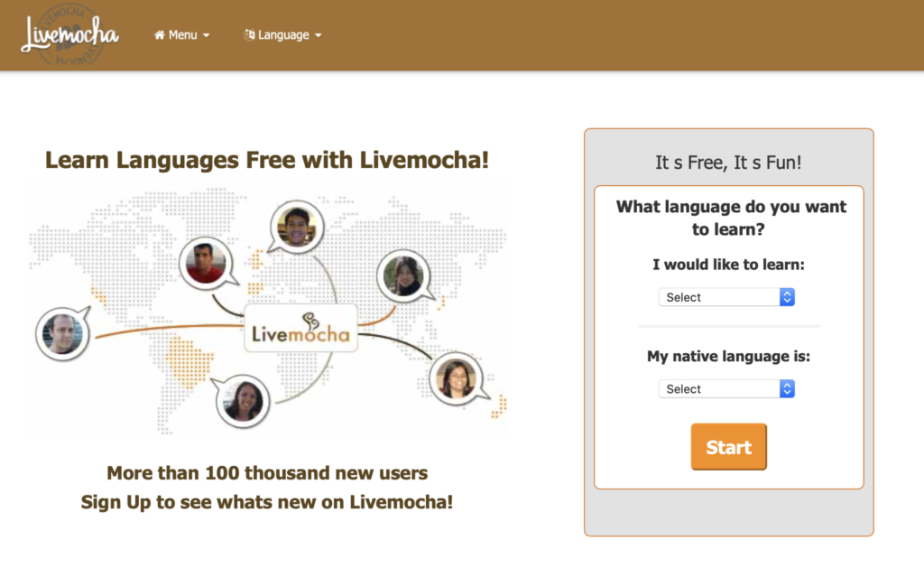Open the 'My native language is' select

tap(726, 388)
